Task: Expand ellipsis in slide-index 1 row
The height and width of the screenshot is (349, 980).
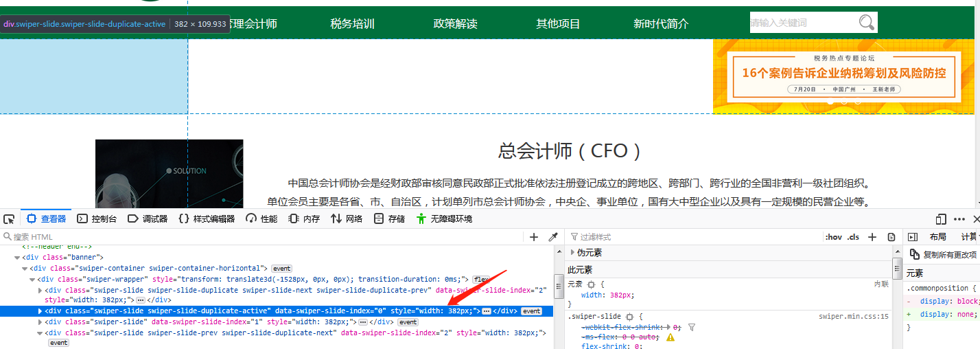Action: pos(363,322)
